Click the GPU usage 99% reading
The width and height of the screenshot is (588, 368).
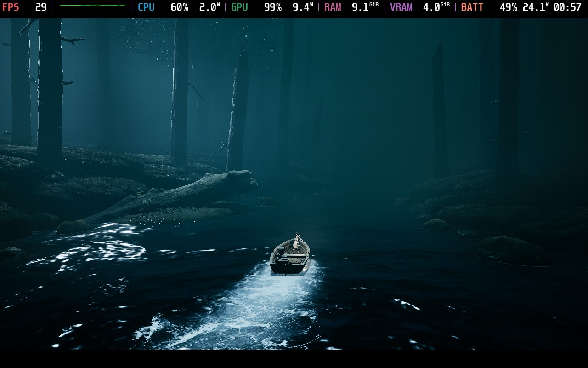click(x=272, y=7)
